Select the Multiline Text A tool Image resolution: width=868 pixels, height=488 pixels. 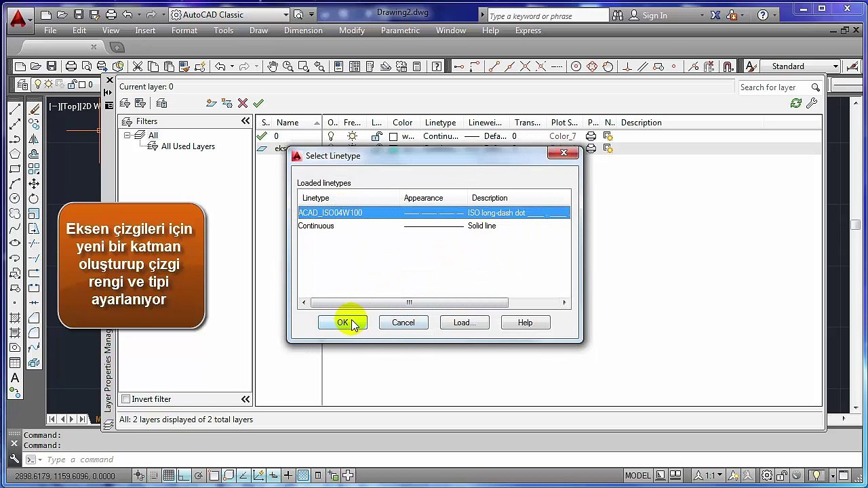coord(15,378)
